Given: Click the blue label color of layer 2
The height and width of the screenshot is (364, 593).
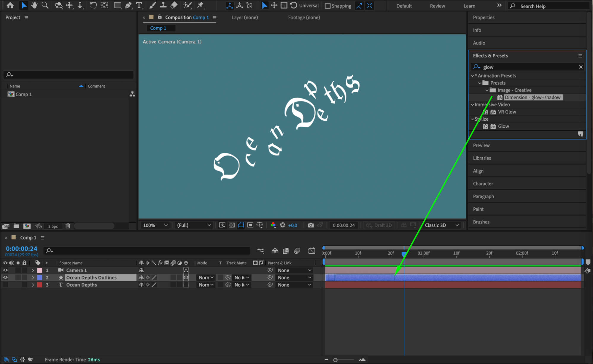Looking at the screenshot, I should coord(39,277).
